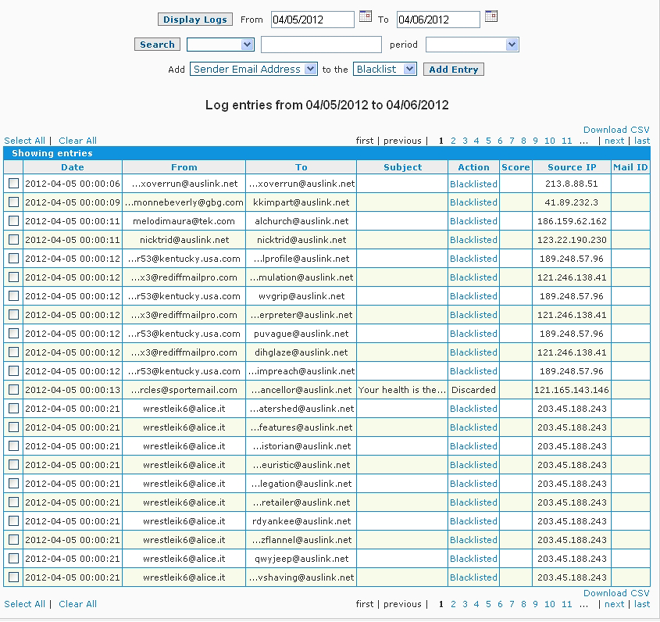Click Blacklisted link for 213.8.88.51 row
Viewport: 660px width, 622px height.
[474, 184]
